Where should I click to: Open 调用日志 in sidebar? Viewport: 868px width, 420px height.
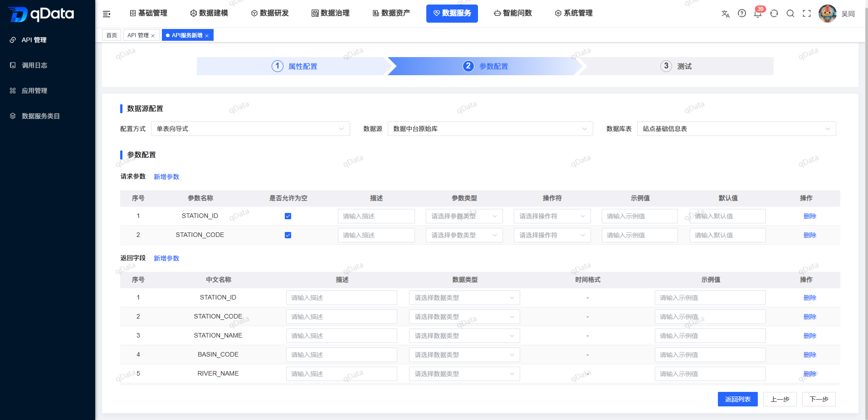(x=34, y=65)
